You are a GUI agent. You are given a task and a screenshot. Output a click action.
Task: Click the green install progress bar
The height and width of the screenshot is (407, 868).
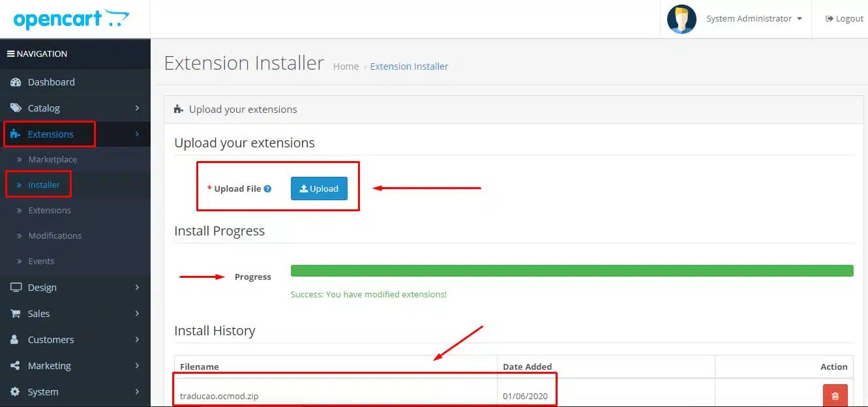tap(571, 271)
